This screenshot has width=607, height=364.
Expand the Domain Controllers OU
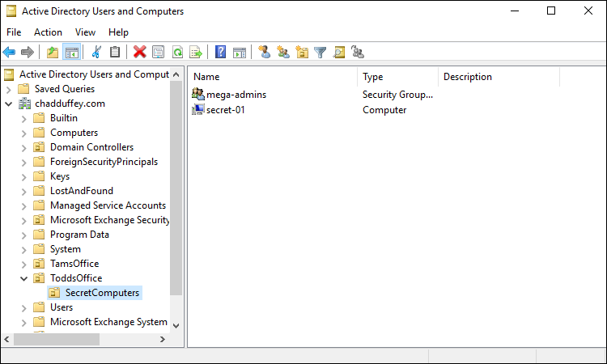pos(24,148)
